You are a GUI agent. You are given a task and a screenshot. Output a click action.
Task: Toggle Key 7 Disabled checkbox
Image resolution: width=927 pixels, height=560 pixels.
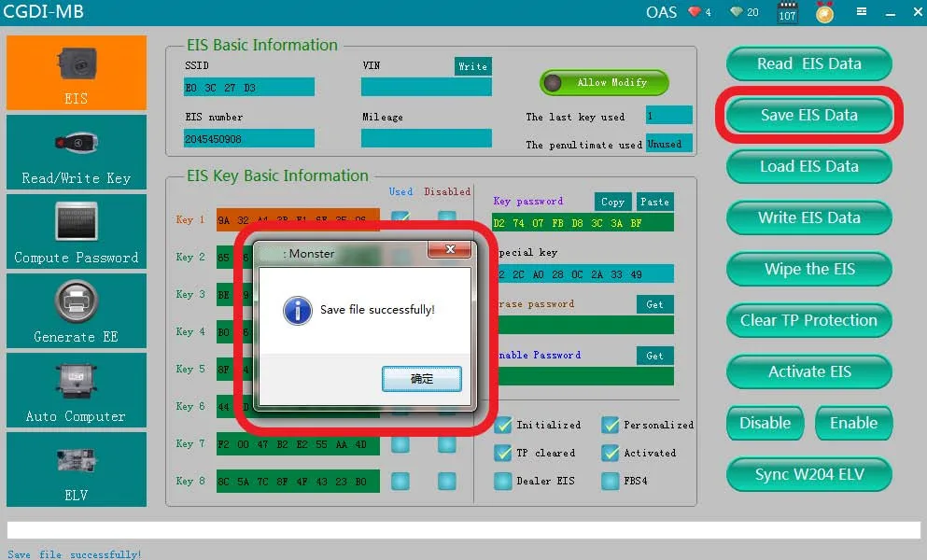(447, 444)
